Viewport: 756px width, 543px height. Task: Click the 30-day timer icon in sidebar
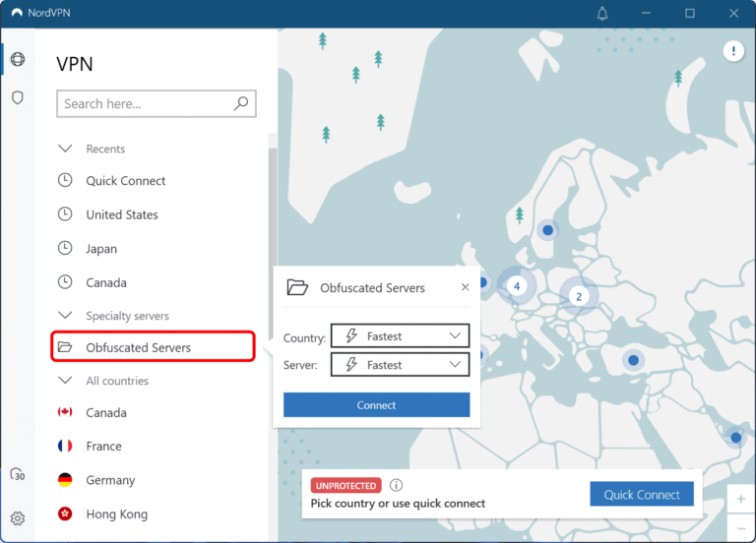tap(17, 475)
